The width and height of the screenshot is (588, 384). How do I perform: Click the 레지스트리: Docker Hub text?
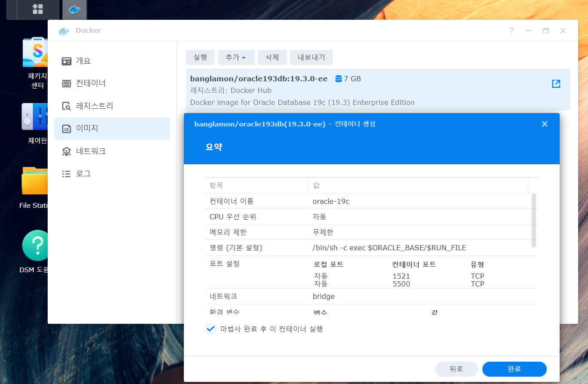(231, 90)
